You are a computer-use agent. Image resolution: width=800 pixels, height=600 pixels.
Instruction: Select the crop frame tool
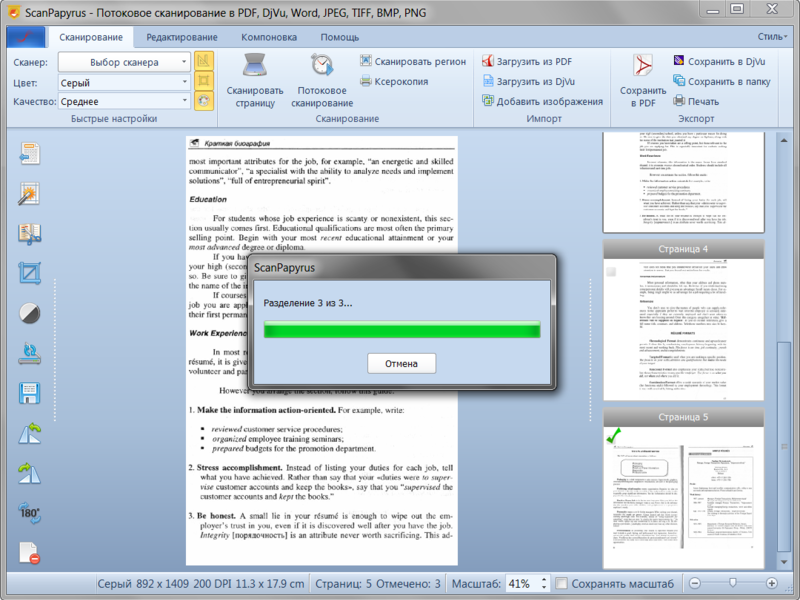[x=30, y=273]
